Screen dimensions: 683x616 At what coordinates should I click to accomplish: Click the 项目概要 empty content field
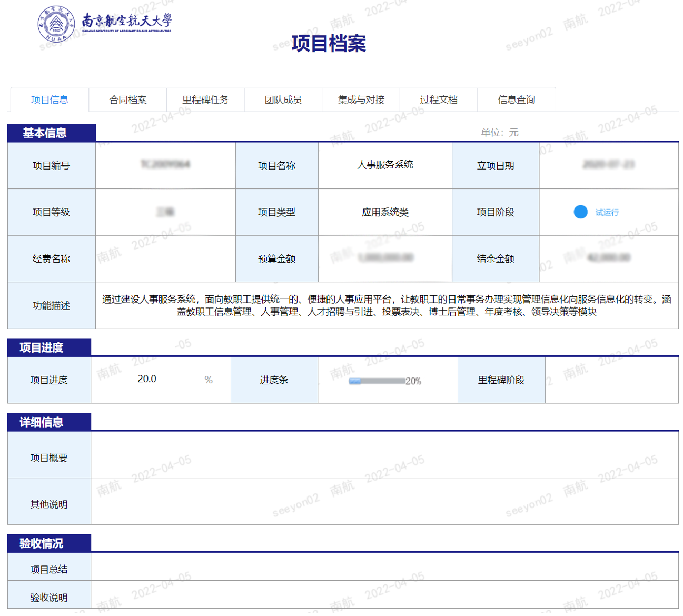click(384, 455)
